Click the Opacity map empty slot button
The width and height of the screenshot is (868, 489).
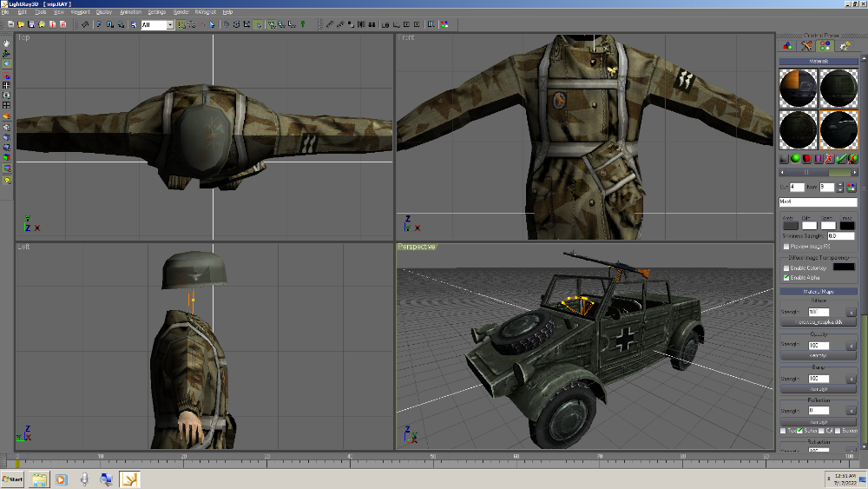(x=819, y=355)
